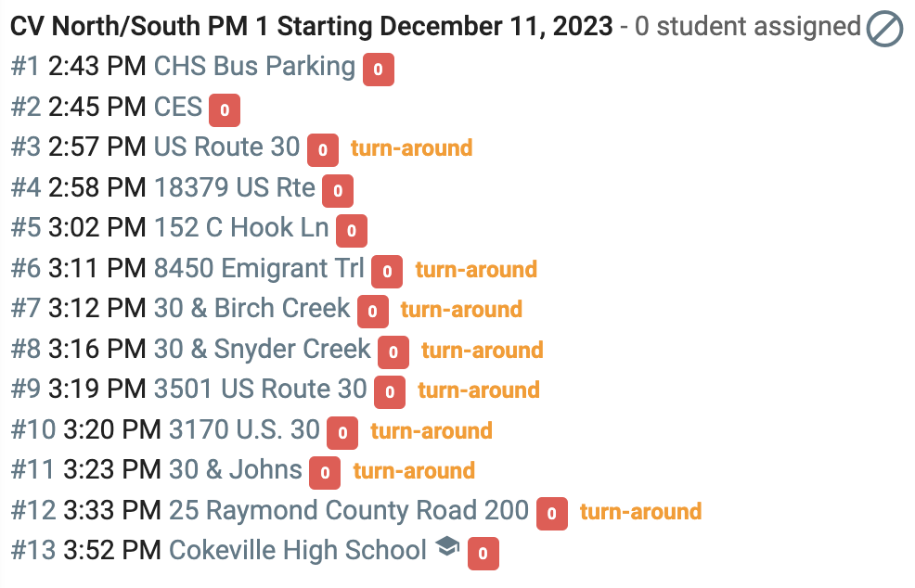Open the CHS Bus Parking stop link
The height and width of the screenshot is (588, 915).
pos(254,66)
